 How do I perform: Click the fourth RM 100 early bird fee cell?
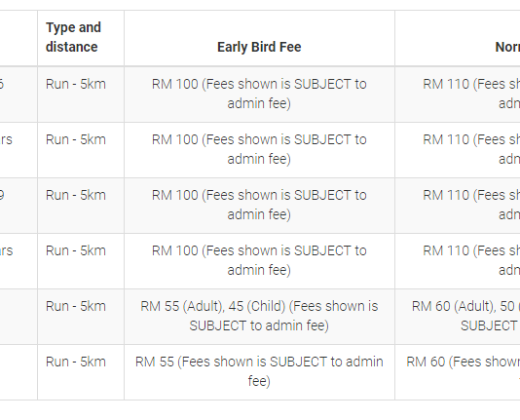(x=259, y=261)
